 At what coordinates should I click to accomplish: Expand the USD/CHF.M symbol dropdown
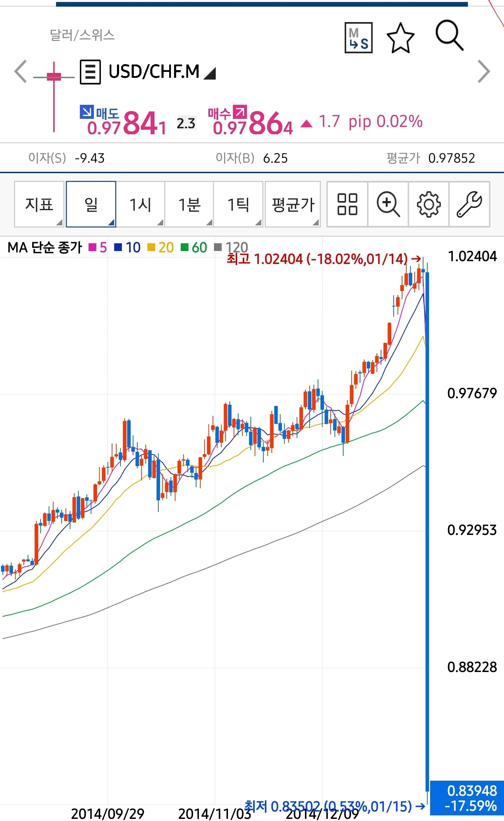coord(210,73)
